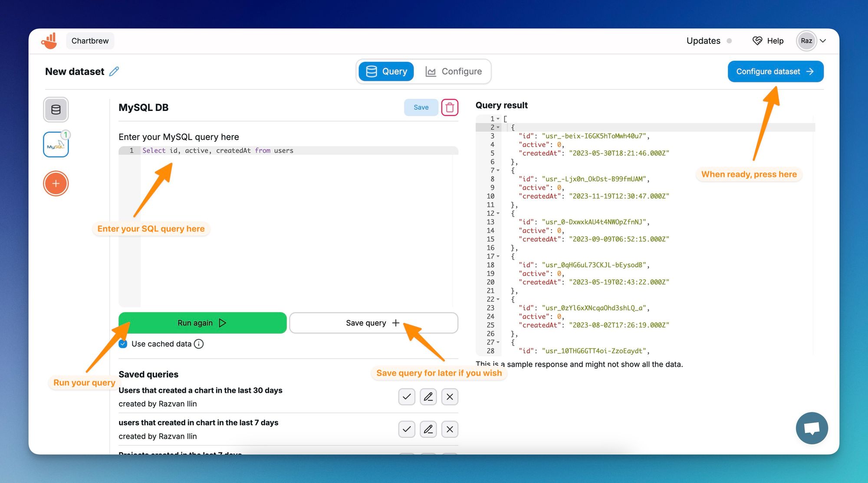Click the Chartbrew logo icon

click(x=49, y=40)
